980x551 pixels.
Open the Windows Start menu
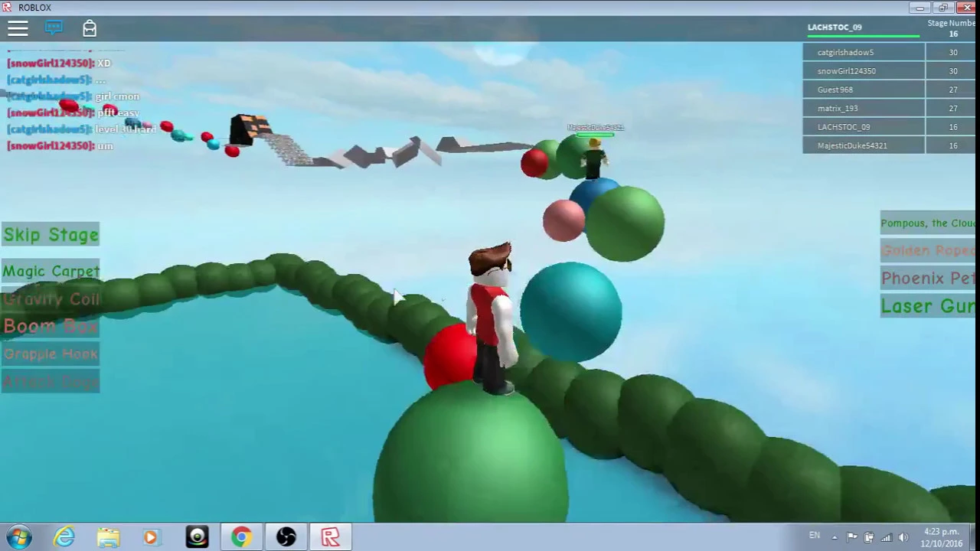[x=19, y=537]
